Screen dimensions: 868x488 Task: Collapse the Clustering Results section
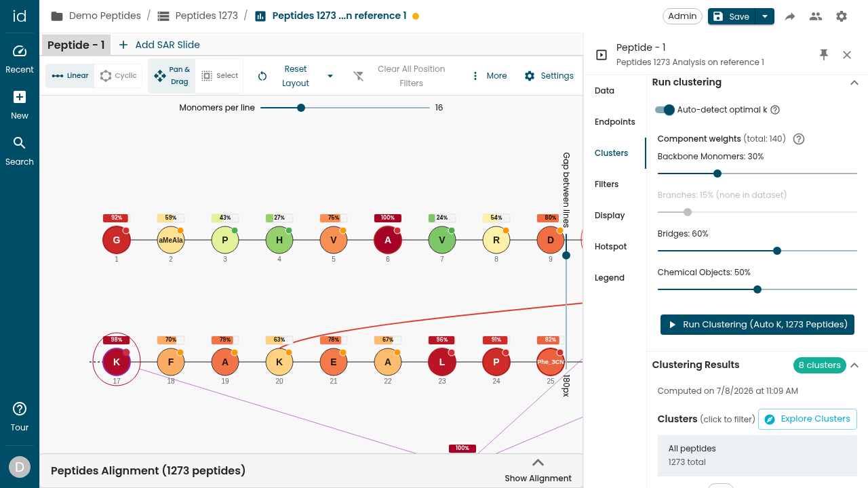point(854,365)
